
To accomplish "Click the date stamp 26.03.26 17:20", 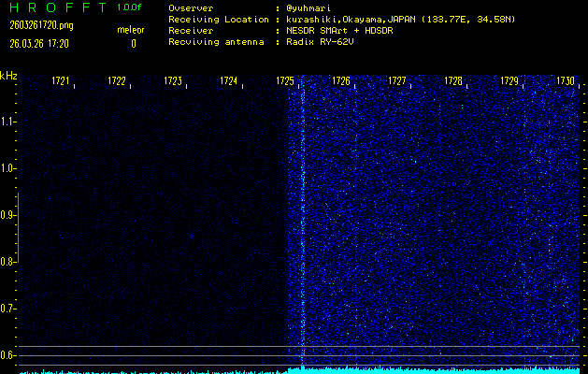I will pos(39,44).
